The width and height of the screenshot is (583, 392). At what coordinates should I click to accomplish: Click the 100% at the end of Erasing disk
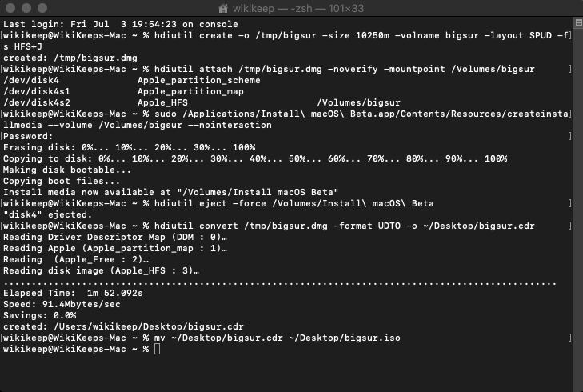(x=244, y=147)
